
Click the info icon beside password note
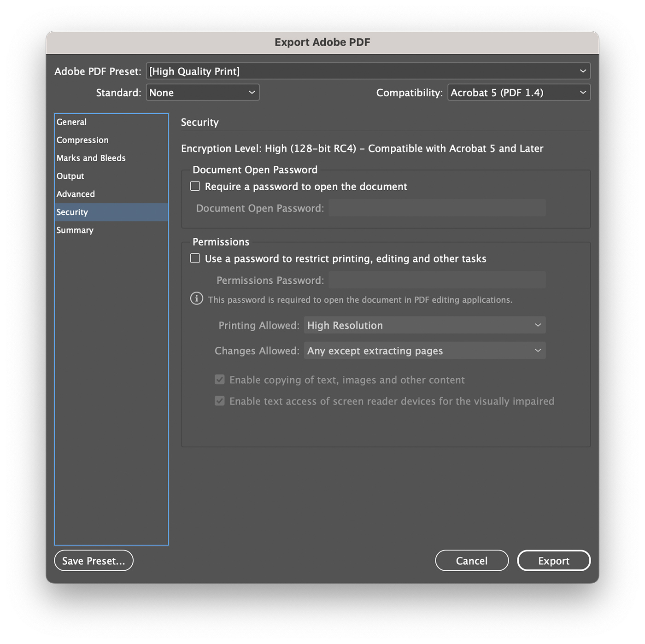click(197, 299)
